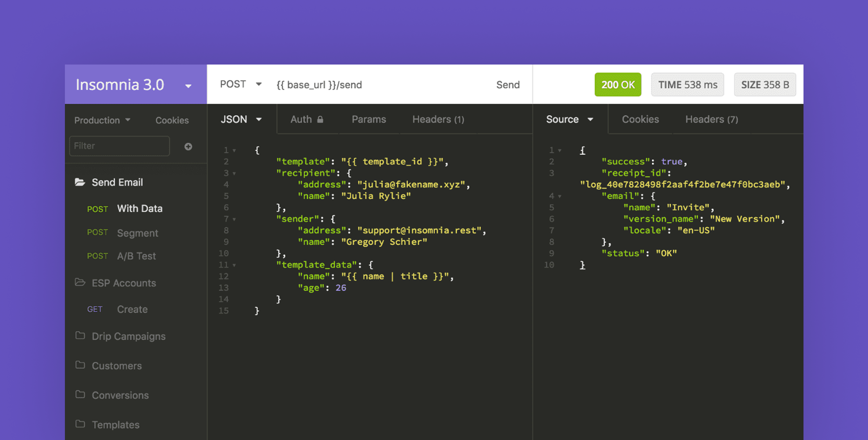Screen dimensions: 868x440
Task: Click the folder icon beside Customers
Action: (80, 365)
